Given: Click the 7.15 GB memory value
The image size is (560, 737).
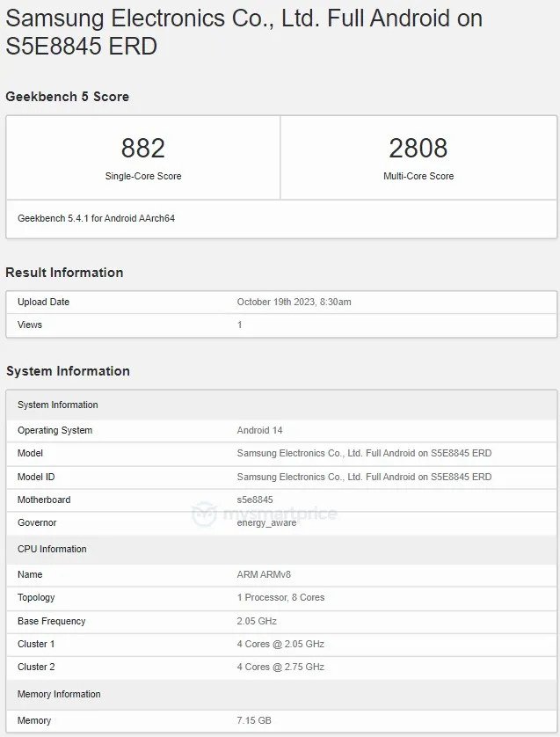Looking at the screenshot, I should click(254, 720).
